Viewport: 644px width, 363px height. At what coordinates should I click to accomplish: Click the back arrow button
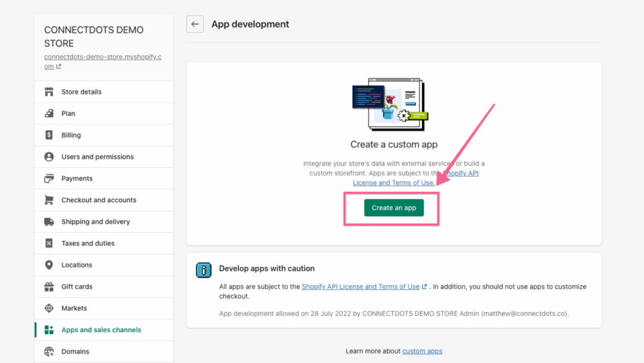[195, 25]
